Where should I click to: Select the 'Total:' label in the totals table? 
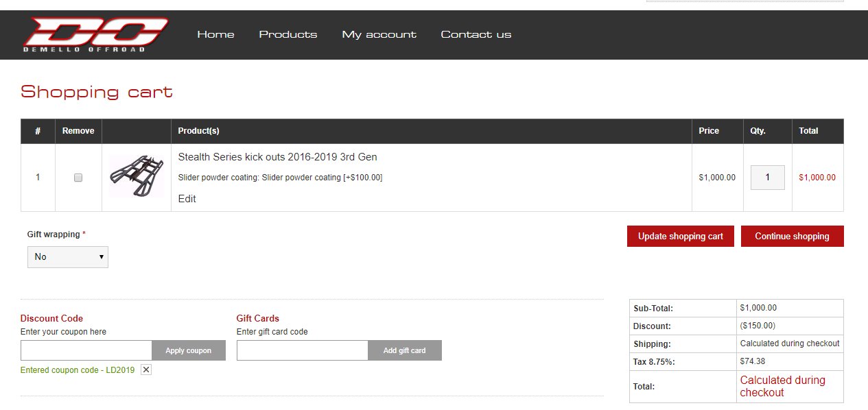(x=644, y=387)
